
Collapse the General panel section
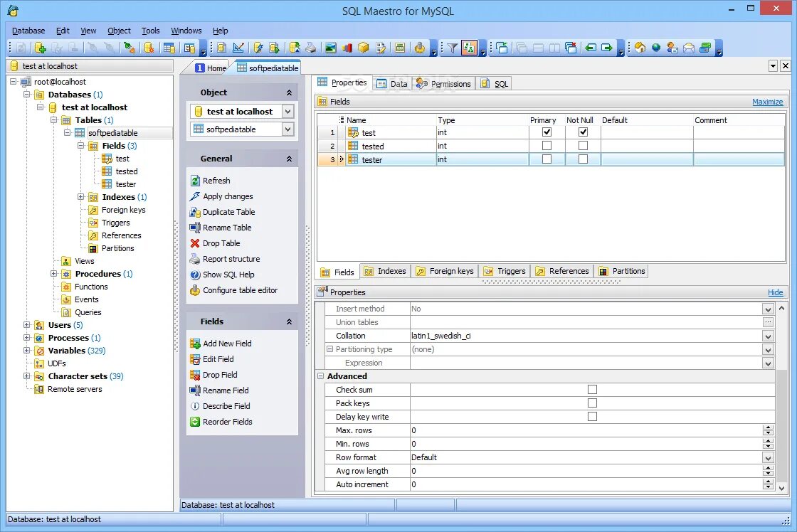tap(289, 159)
